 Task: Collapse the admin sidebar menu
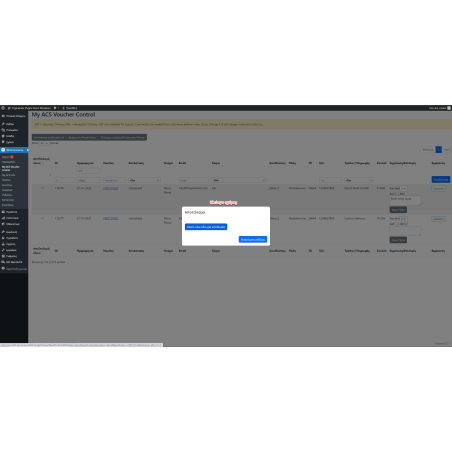pyautogui.click(x=14, y=269)
